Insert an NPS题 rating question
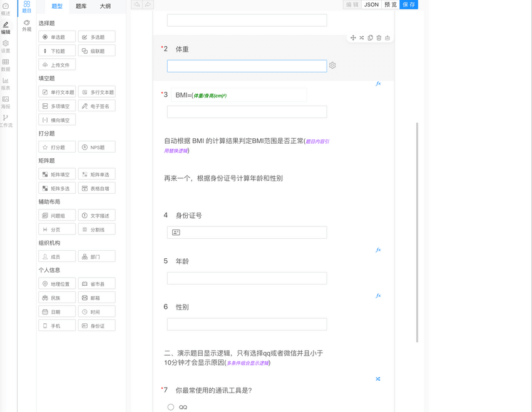The height and width of the screenshot is (412, 532). (96, 146)
